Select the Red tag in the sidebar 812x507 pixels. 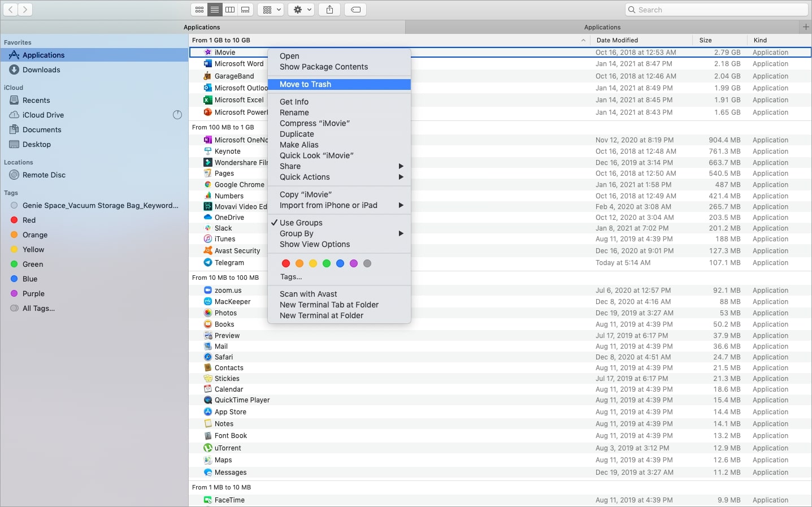[x=29, y=220]
